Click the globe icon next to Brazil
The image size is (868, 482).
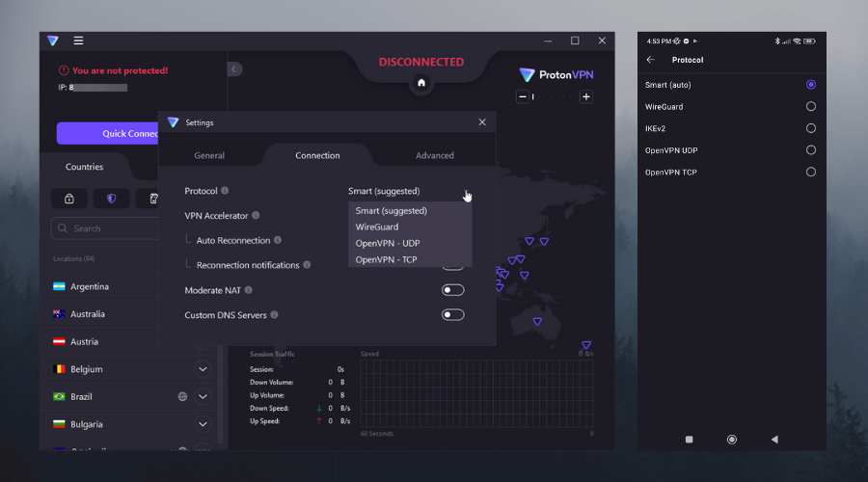tap(182, 396)
